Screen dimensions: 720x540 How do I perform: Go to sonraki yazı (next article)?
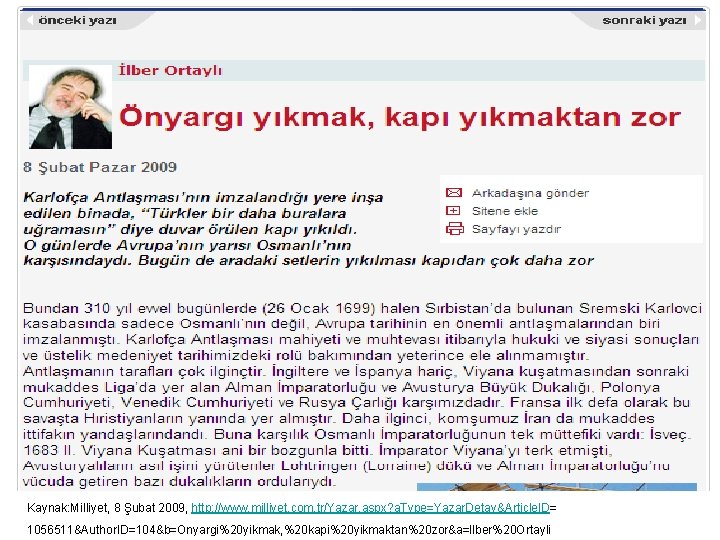[x=644, y=20]
